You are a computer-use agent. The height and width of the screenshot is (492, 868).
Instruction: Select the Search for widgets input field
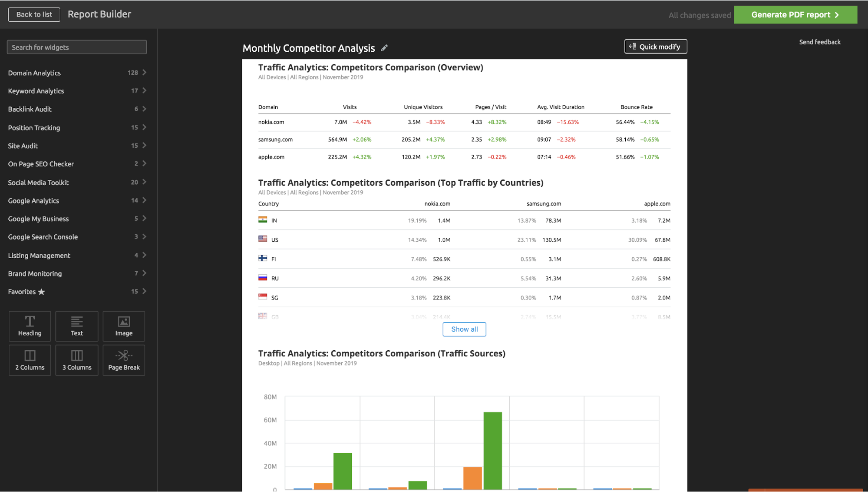(x=76, y=47)
